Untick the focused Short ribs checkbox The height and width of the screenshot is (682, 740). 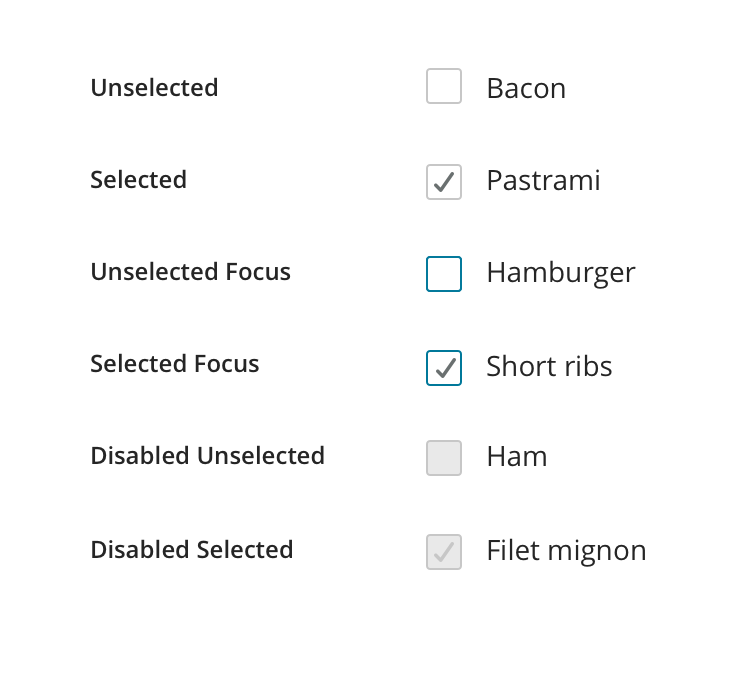[x=444, y=367]
